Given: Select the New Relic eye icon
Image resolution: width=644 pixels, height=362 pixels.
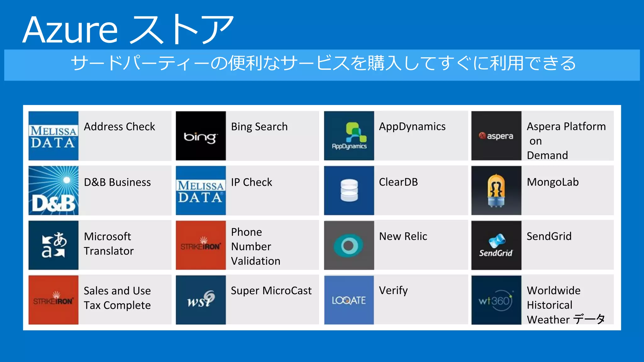Looking at the screenshot, I should tap(349, 245).
